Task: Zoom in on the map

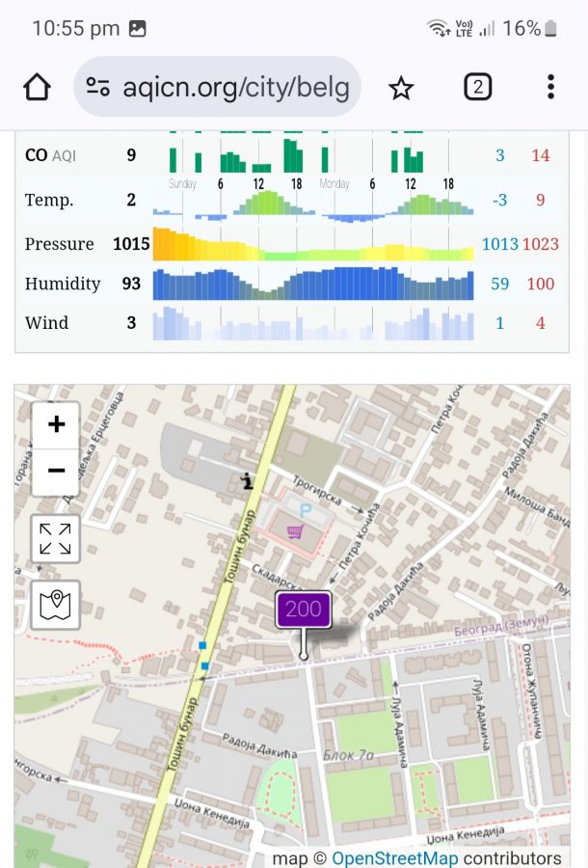Action: click(x=56, y=424)
